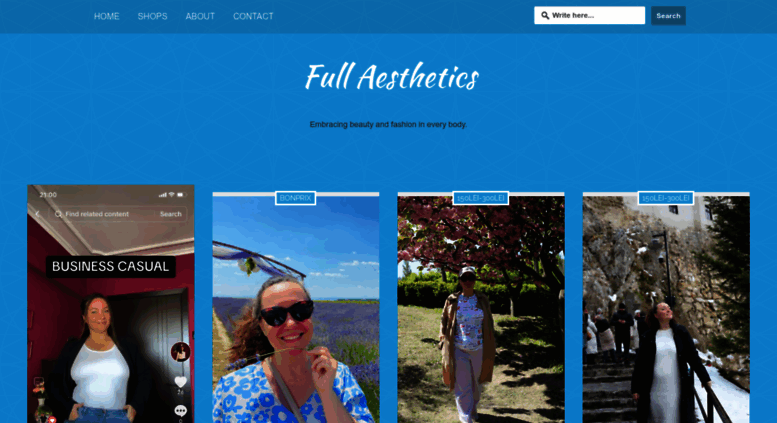The image size is (777, 423).
Task: Open comments bubble icon on Business Casual video
Action: [180, 411]
